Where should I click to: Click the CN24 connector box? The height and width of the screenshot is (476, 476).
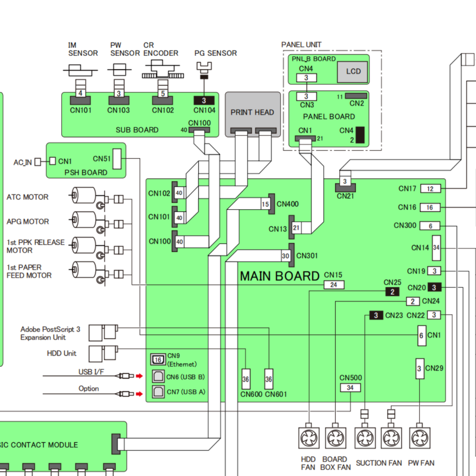(x=413, y=301)
